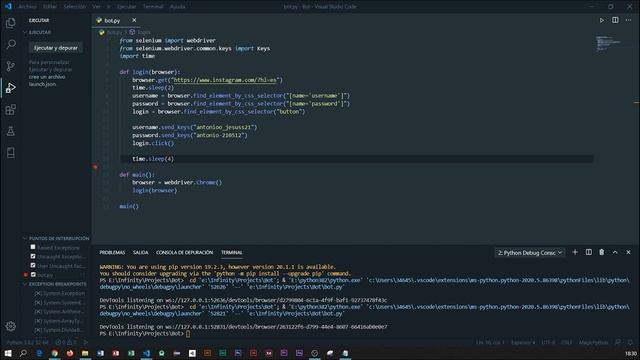The width and height of the screenshot is (640, 360).
Task: Open the Testing flask icon view
Action: [11, 131]
